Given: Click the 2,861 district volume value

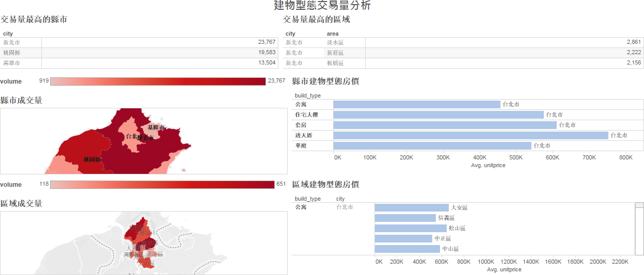Looking at the screenshot, I should coord(634,42).
